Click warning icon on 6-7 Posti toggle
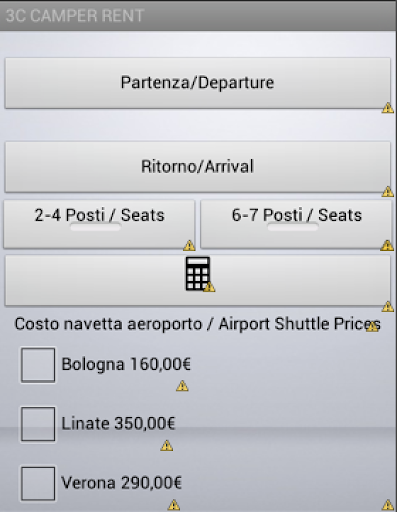Viewport: 397px width, 512px height. (x=387, y=246)
